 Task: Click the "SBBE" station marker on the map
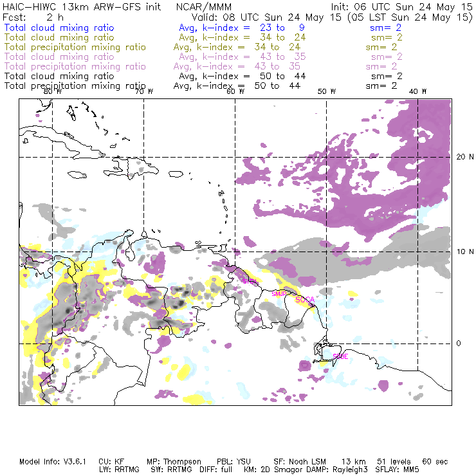pyautogui.click(x=340, y=356)
